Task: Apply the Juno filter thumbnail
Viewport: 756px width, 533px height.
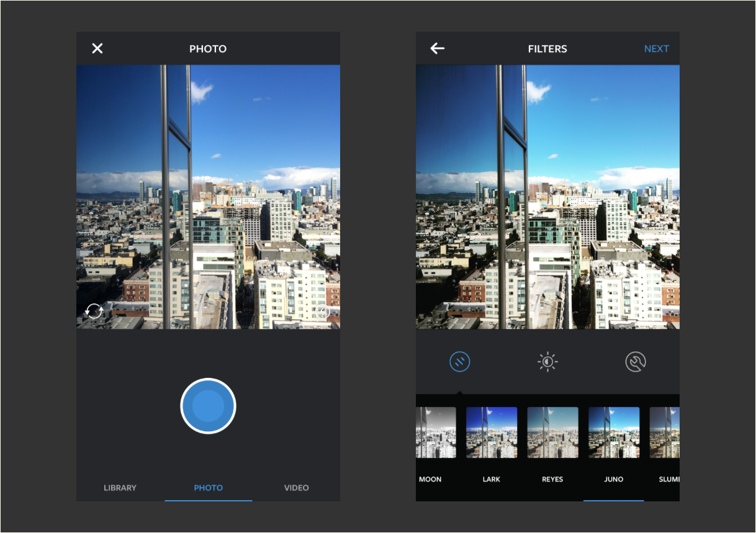Action: coord(614,432)
